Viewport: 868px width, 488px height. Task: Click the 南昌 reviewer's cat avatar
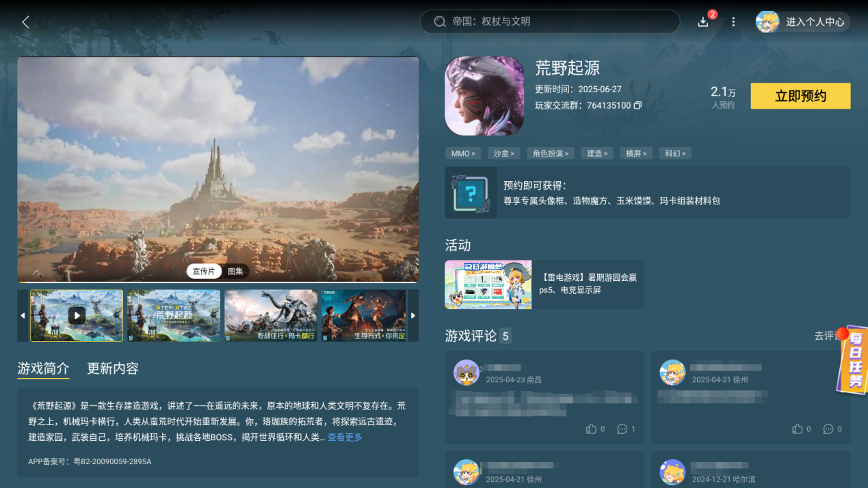click(466, 372)
